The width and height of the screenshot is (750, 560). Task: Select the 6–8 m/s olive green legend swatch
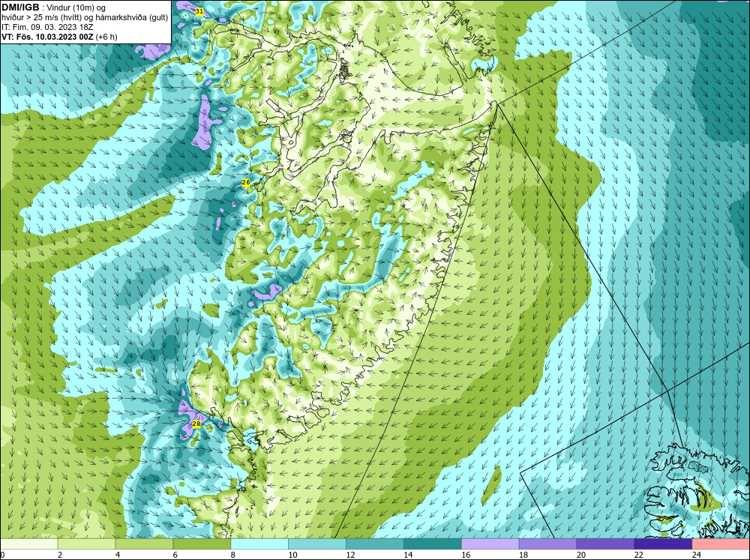(x=202, y=544)
